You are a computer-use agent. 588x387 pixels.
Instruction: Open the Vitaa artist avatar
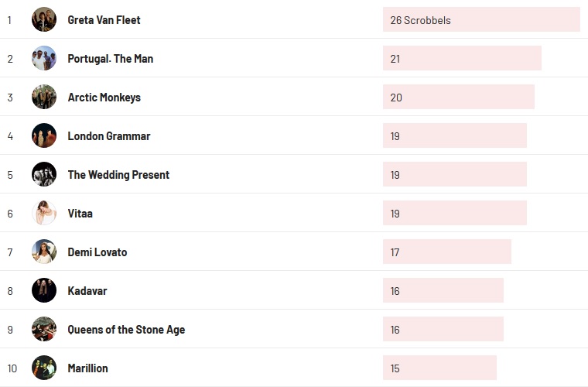[44, 213]
